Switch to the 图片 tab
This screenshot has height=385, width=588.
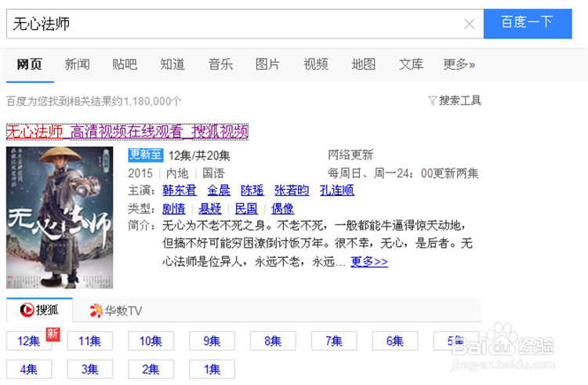point(268,64)
